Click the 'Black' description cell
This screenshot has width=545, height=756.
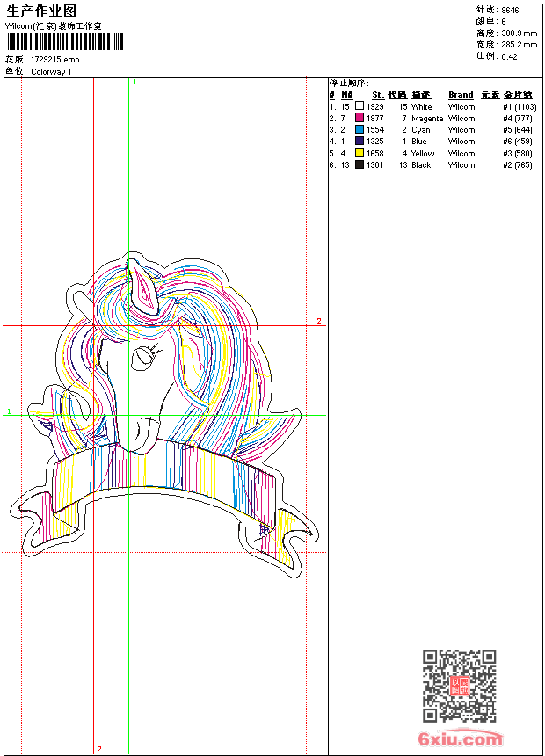422,165
